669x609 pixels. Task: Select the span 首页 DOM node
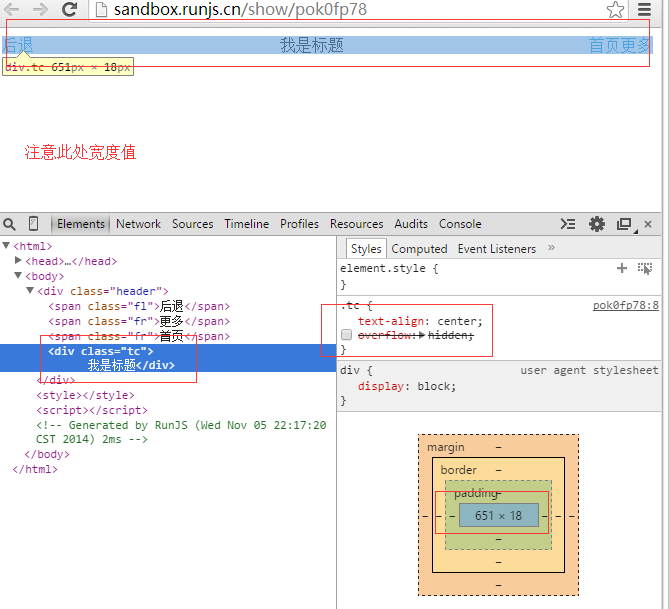tap(139, 336)
